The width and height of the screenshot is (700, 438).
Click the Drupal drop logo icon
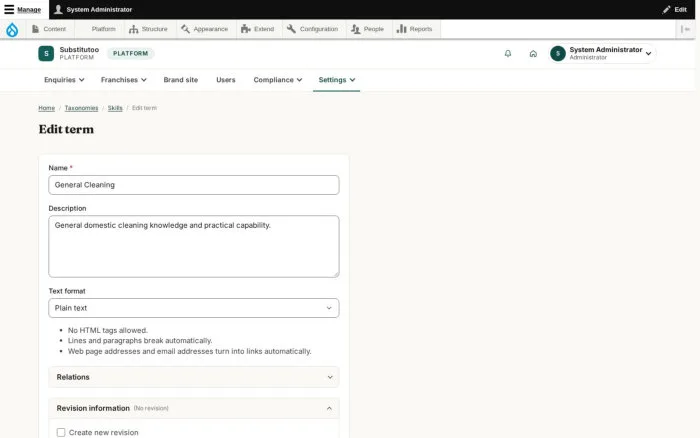(12, 29)
